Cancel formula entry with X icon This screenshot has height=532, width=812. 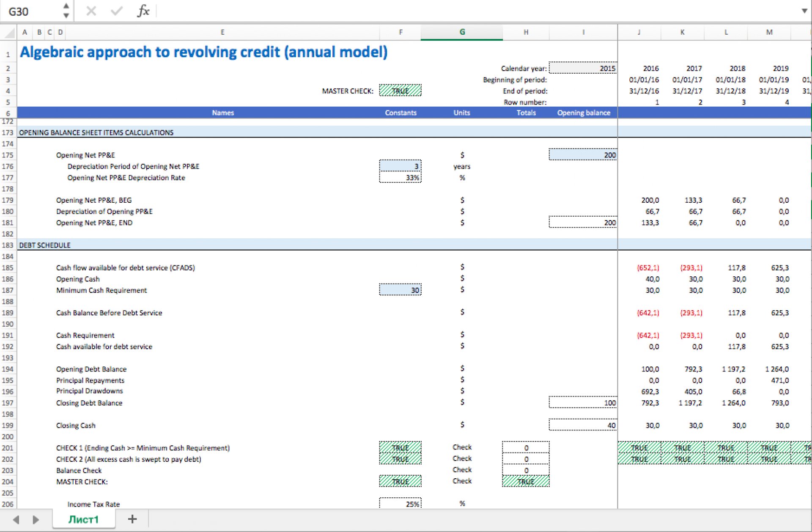click(91, 11)
